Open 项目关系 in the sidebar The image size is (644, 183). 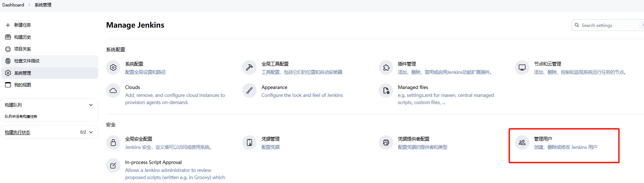tap(49, 49)
